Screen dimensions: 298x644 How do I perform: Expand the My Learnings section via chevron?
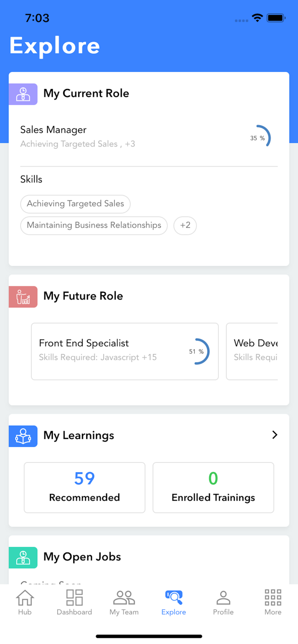click(275, 435)
